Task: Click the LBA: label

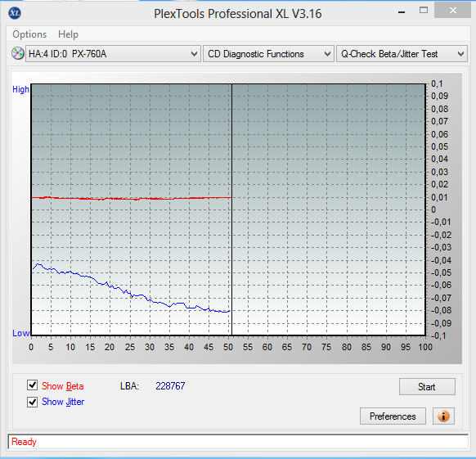Action: (129, 386)
